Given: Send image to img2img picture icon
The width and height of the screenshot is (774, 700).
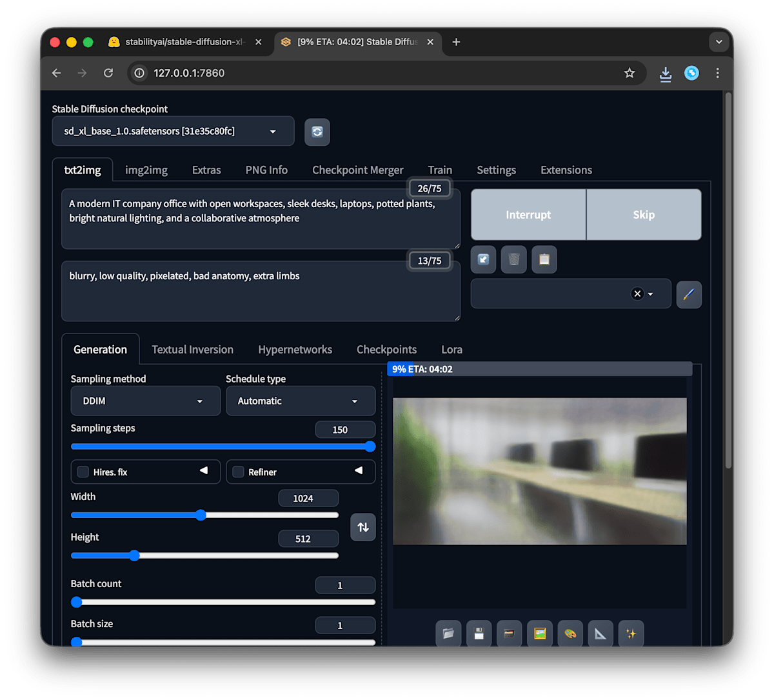Looking at the screenshot, I should (540, 634).
